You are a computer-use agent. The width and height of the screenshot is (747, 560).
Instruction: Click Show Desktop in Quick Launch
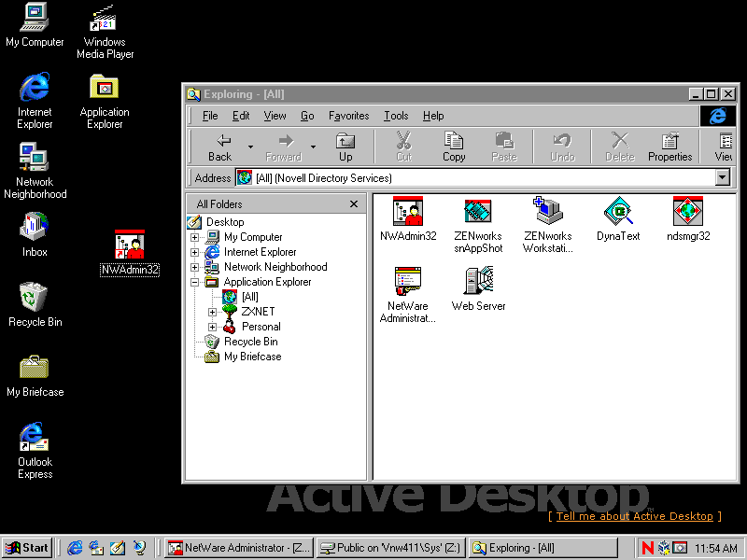(118, 548)
